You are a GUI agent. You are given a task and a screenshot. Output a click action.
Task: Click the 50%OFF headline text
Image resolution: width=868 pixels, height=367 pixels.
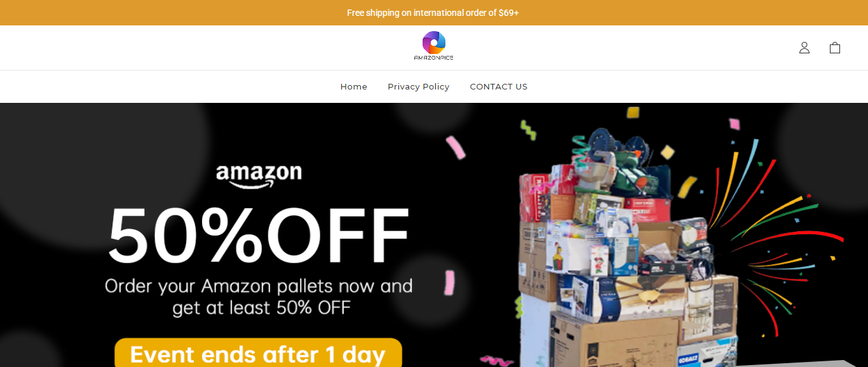[x=259, y=234]
